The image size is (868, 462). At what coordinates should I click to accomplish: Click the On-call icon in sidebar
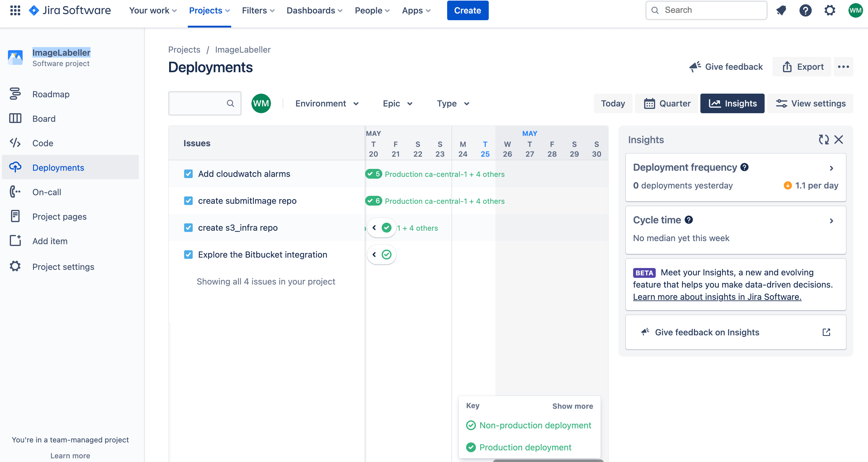(16, 191)
